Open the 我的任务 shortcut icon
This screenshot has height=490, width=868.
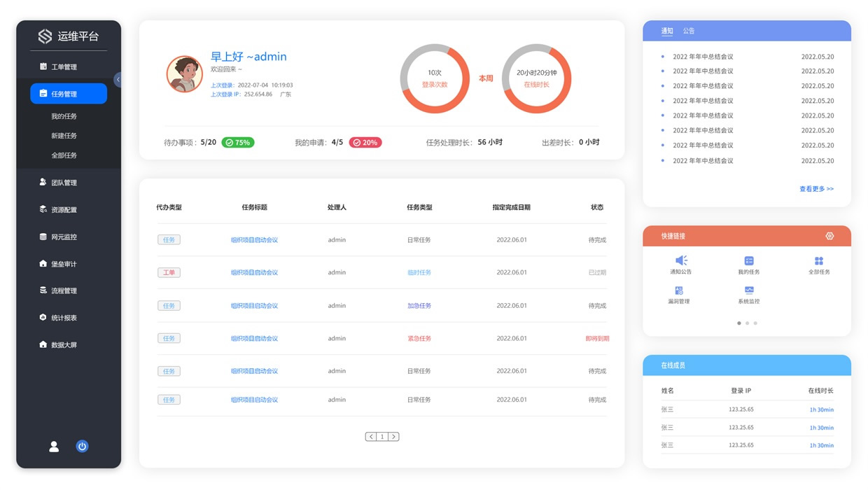pyautogui.click(x=748, y=261)
